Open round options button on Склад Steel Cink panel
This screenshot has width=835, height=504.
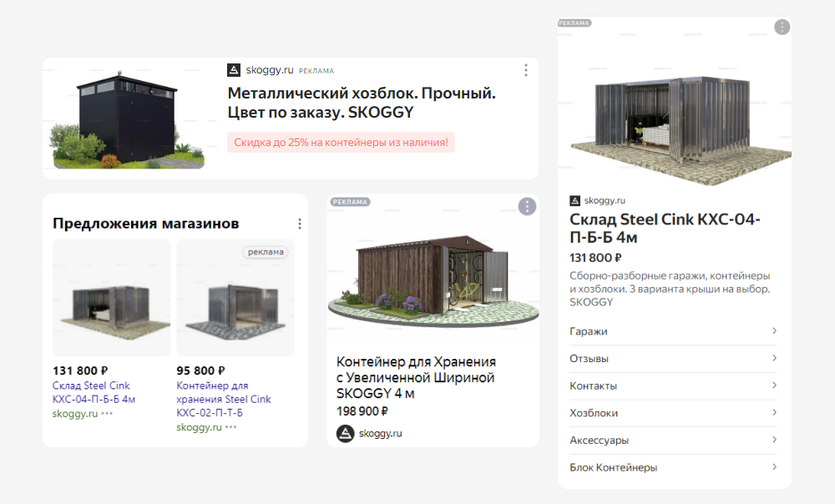tap(782, 27)
